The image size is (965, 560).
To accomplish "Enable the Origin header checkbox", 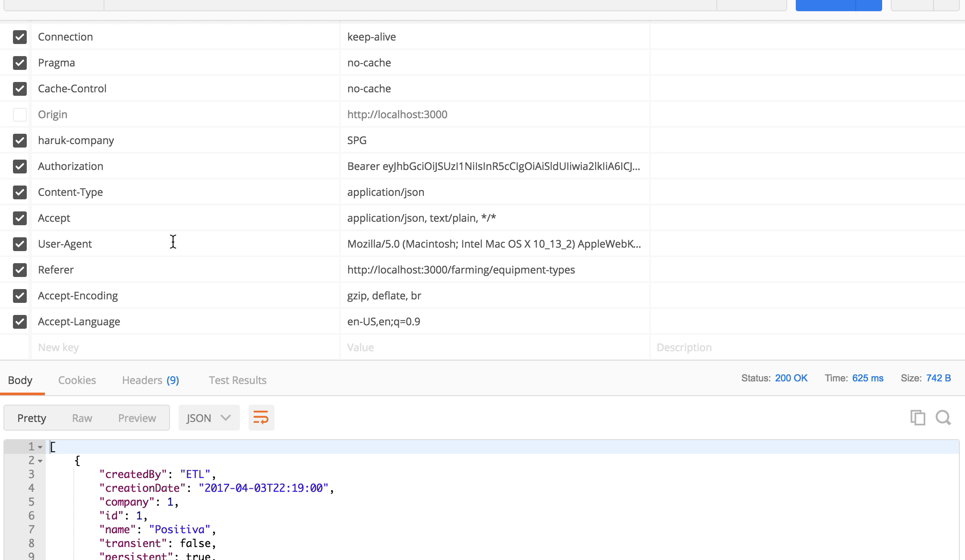I will coord(20,115).
